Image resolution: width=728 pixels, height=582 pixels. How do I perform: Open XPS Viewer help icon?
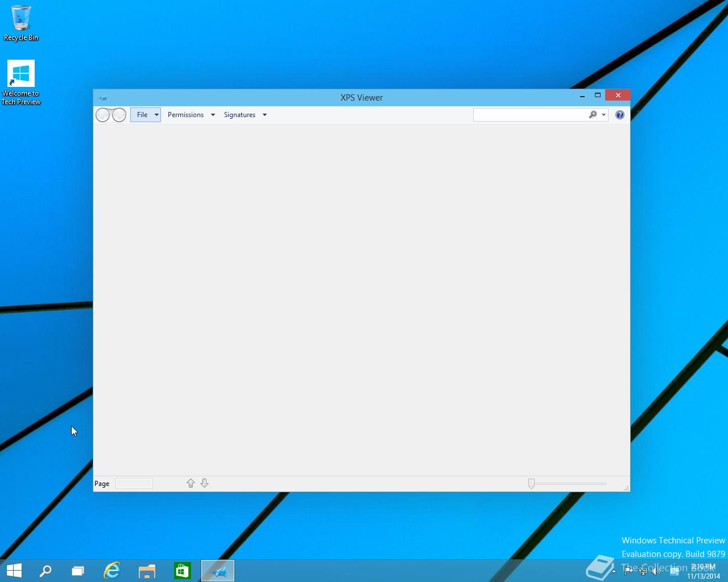click(620, 115)
